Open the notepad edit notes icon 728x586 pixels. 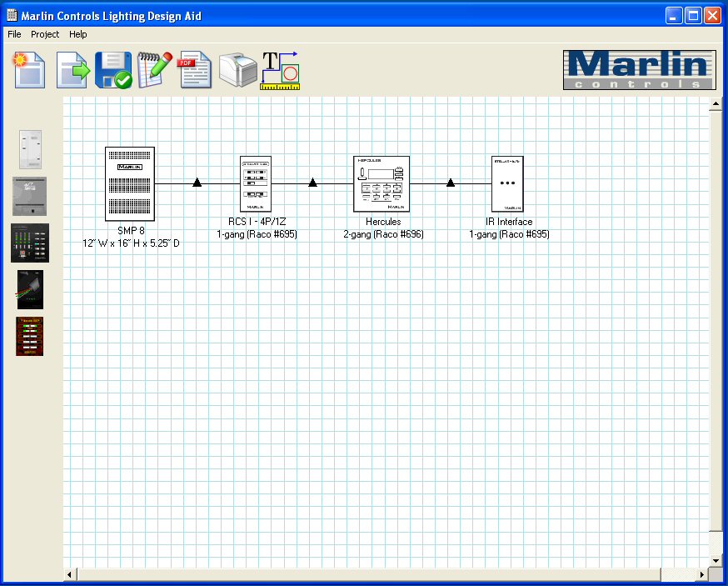(x=155, y=70)
